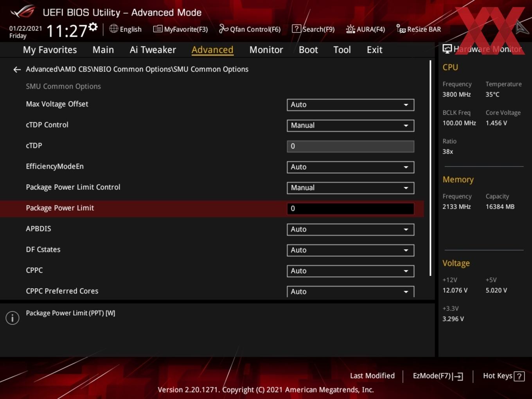The width and height of the screenshot is (532, 399).
Task: Click the ReSize BAR icon
Action: 401,29
